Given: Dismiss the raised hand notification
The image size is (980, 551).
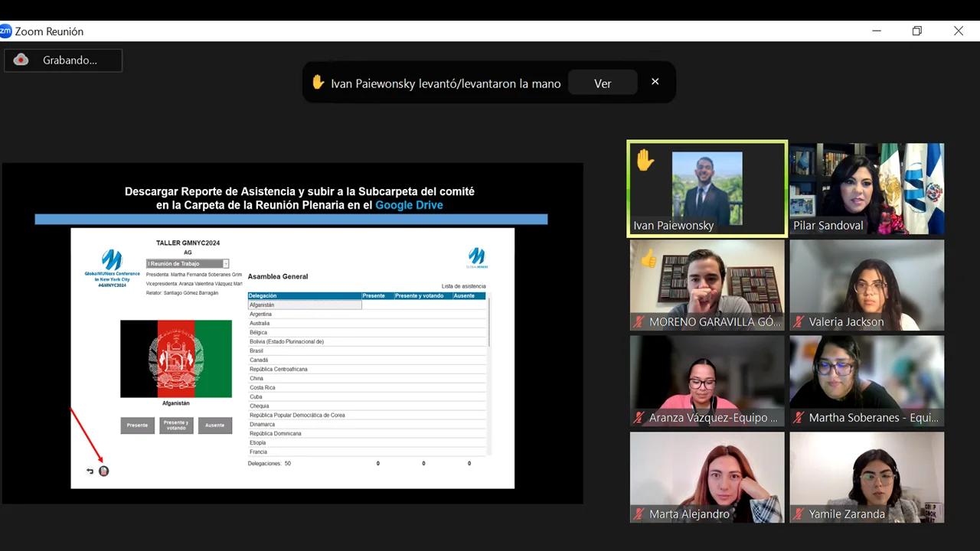Looking at the screenshot, I should tap(655, 82).
